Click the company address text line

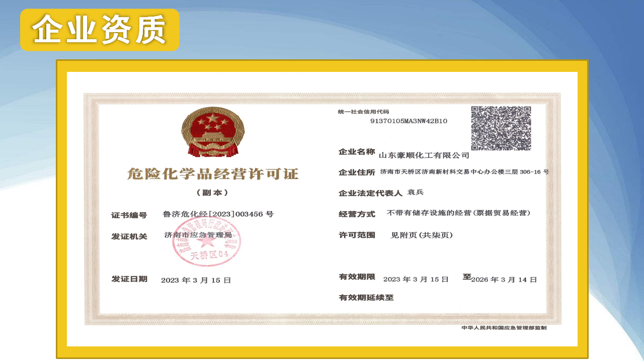(464, 172)
